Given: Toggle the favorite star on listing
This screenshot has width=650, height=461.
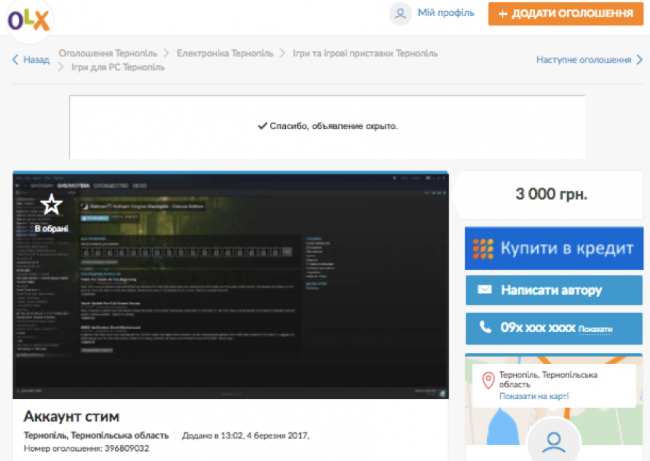Looking at the screenshot, I should [51, 205].
